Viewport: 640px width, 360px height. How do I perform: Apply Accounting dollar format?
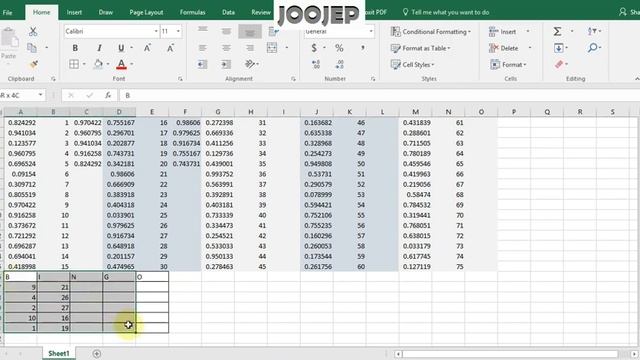(x=314, y=48)
